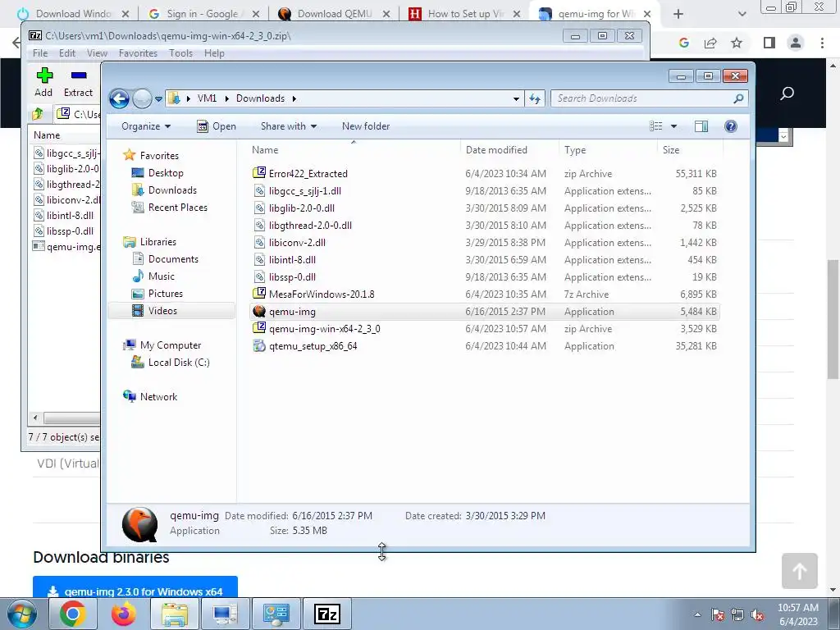Select Favorites in navigation pane
This screenshot has height=630, width=840.
(159, 155)
